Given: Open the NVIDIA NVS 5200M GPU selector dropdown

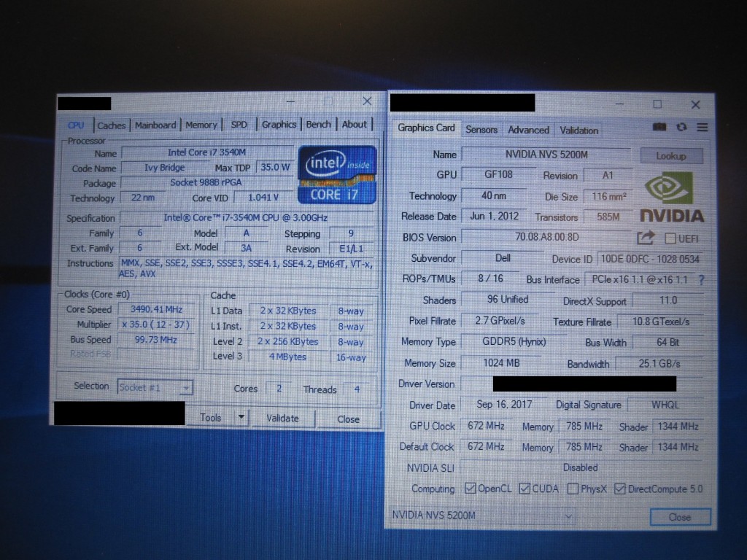Looking at the screenshot, I should 483,516.
